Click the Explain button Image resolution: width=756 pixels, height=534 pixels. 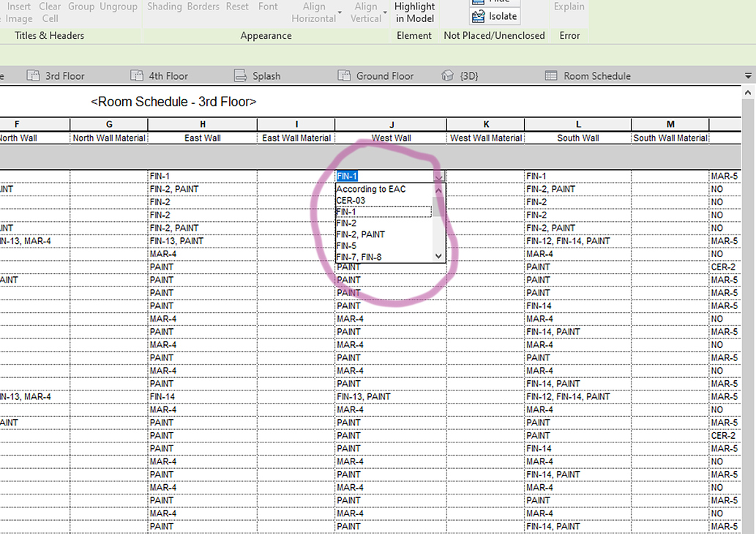(569, 7)
